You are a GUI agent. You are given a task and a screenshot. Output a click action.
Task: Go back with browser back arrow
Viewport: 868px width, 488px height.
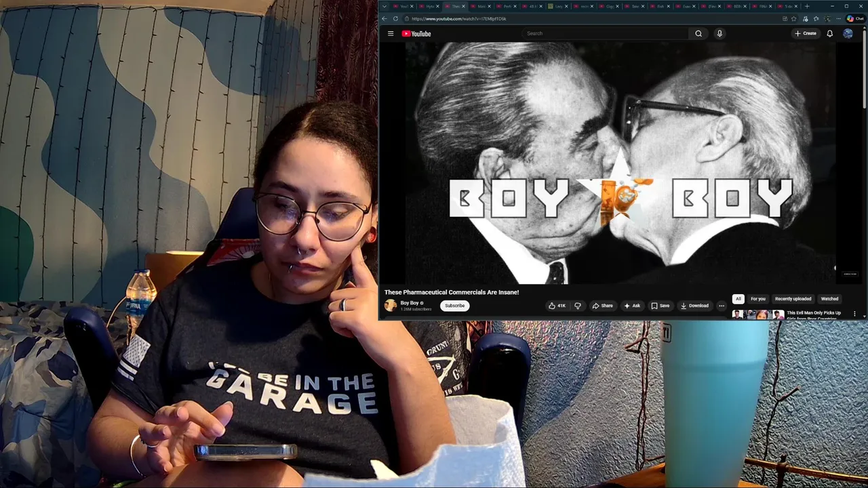(384, 18)
